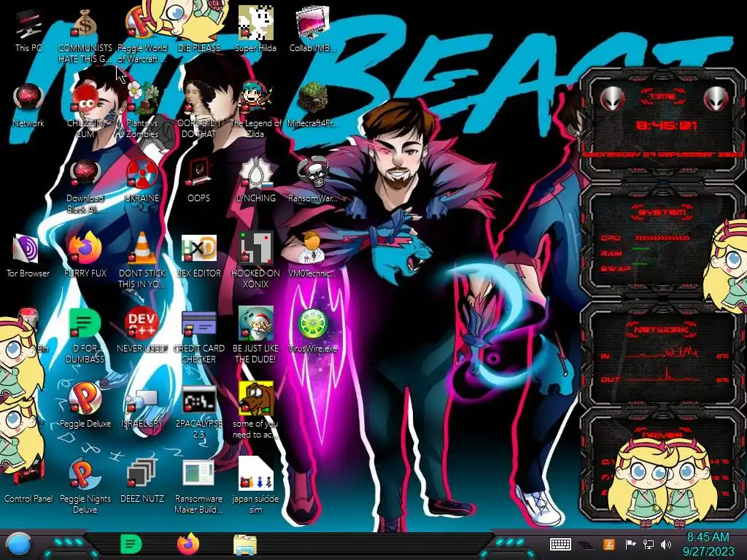The width and height of the screenshot is (747, 560).
Task: Click the Start orb button
Action: pos(19,545)
